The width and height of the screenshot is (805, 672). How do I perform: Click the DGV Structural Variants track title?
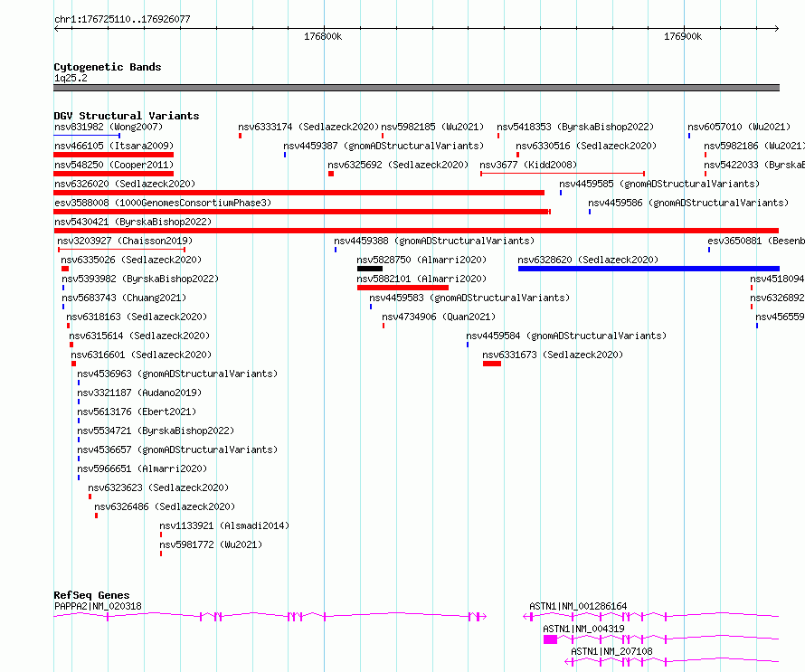[x=127, y=116]
